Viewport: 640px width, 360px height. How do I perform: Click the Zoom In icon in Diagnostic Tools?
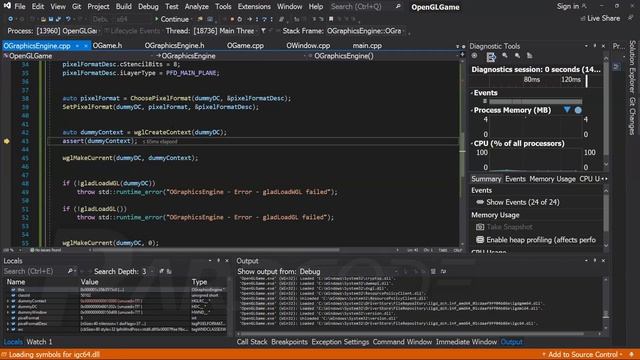click(505, 56)
